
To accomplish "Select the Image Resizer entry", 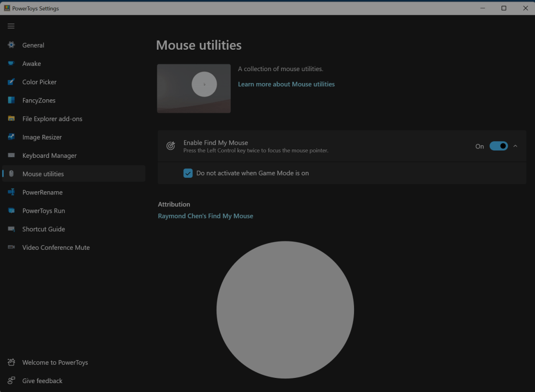I will 74,137.
